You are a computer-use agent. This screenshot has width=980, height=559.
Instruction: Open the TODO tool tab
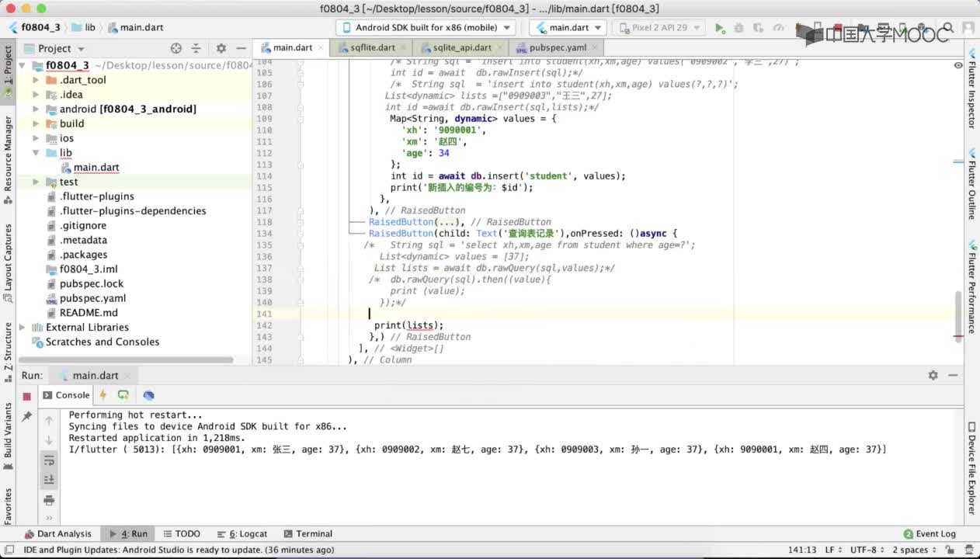[x=181, y=533]
